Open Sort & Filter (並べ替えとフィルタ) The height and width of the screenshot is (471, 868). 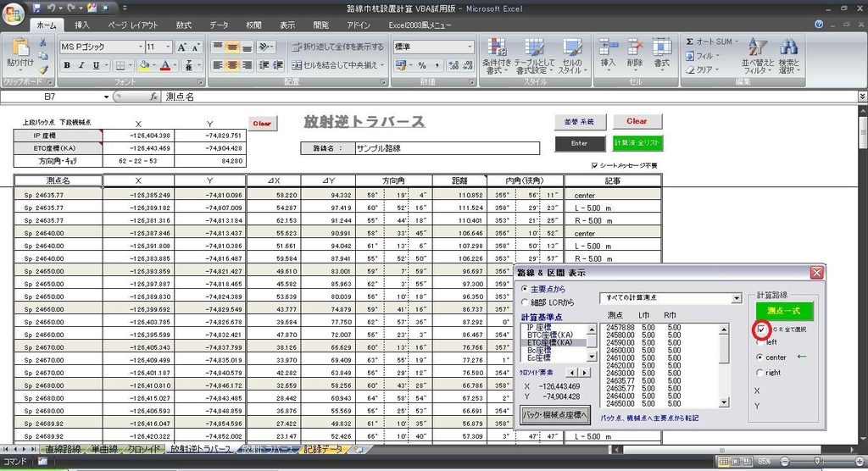(757, 56)
